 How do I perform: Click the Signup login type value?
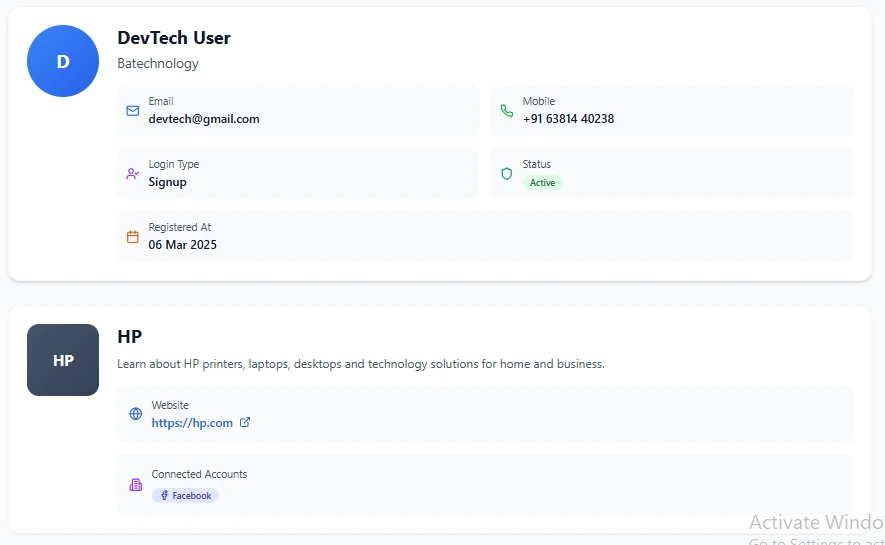click(x=168, y=182)
